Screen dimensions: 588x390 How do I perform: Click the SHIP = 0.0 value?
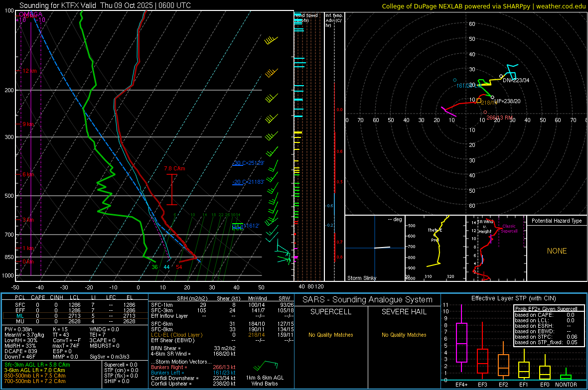click(x=117, y=381)
